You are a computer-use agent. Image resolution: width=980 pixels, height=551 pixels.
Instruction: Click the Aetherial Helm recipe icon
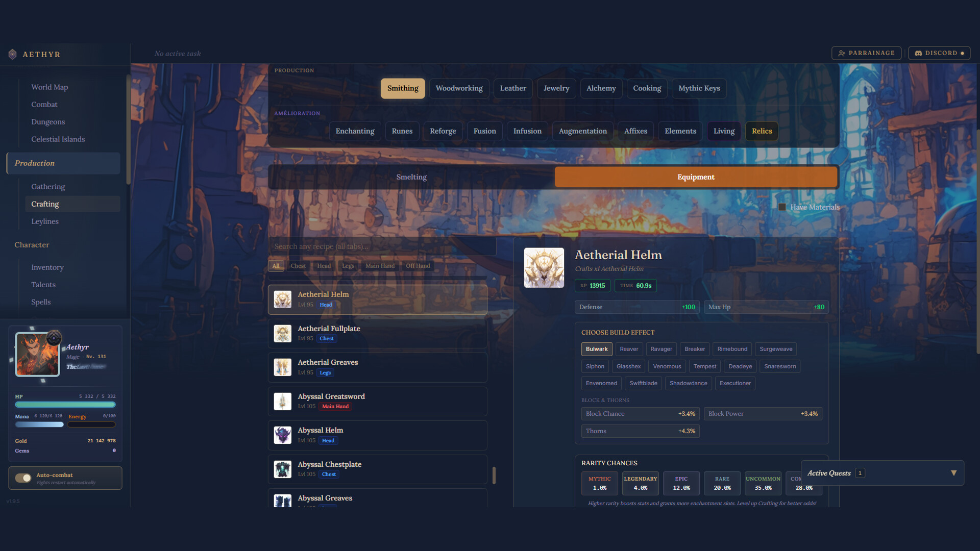pyautogui.click(x=282, y=299)
